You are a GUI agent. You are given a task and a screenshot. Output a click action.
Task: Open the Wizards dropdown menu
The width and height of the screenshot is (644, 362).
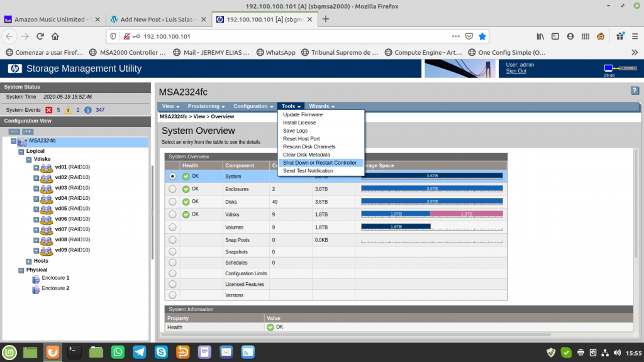click(x=321, y=106)
